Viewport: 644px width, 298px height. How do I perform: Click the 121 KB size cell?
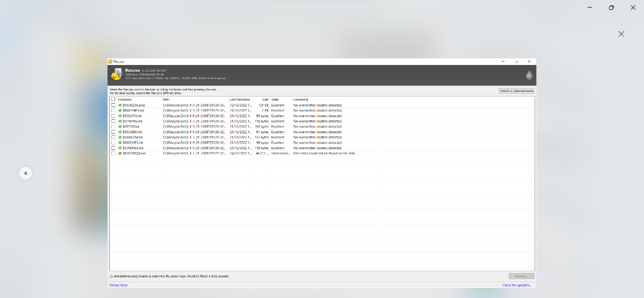[264, 105]
